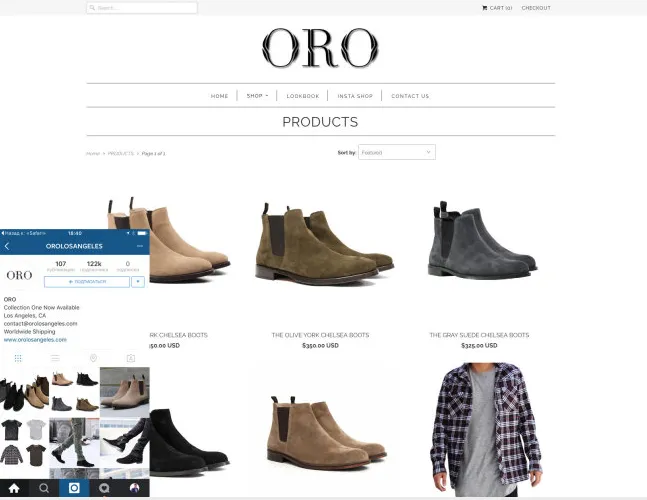
Task: Tap the Instagram search magnifier icon
Action: coord(44,488)
